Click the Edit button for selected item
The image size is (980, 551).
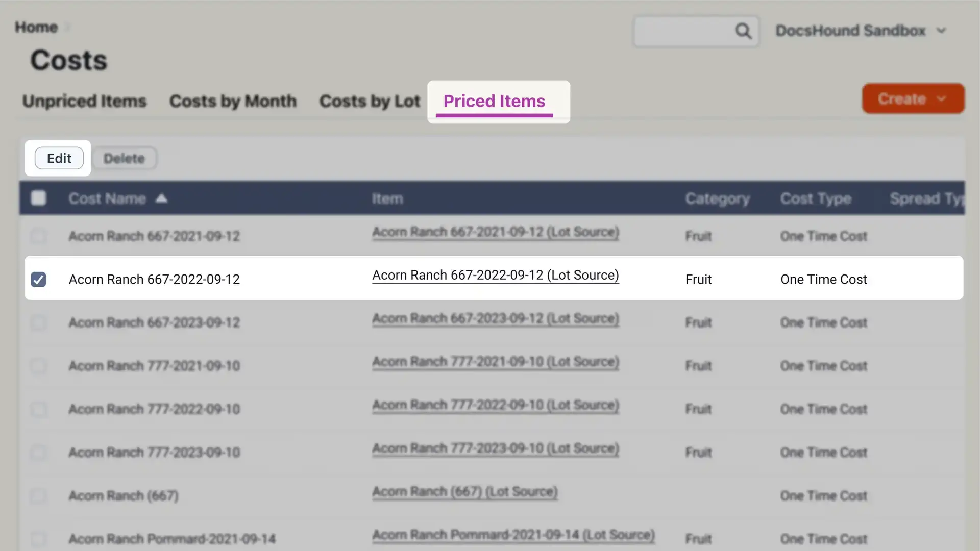[59, 158]
